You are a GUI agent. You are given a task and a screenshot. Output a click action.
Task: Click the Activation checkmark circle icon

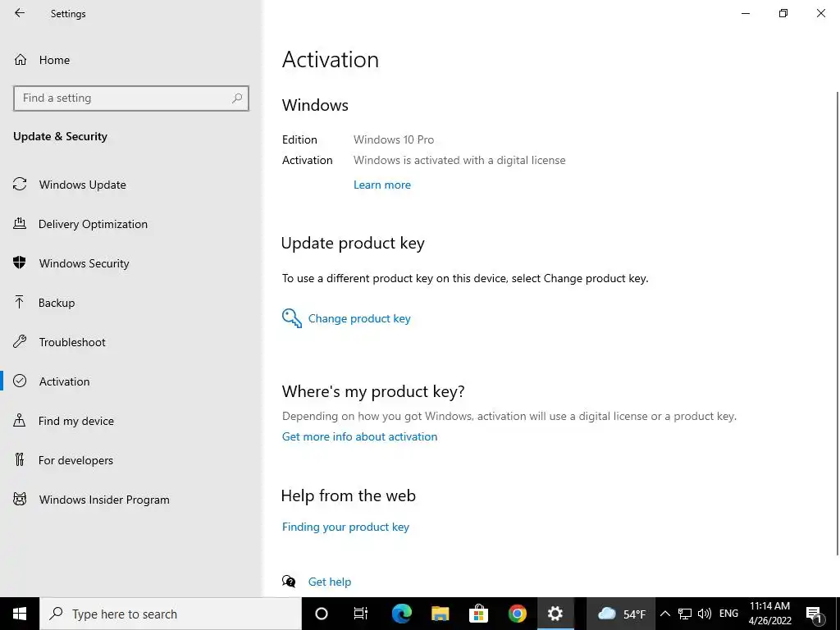click(x=20, y=381)
